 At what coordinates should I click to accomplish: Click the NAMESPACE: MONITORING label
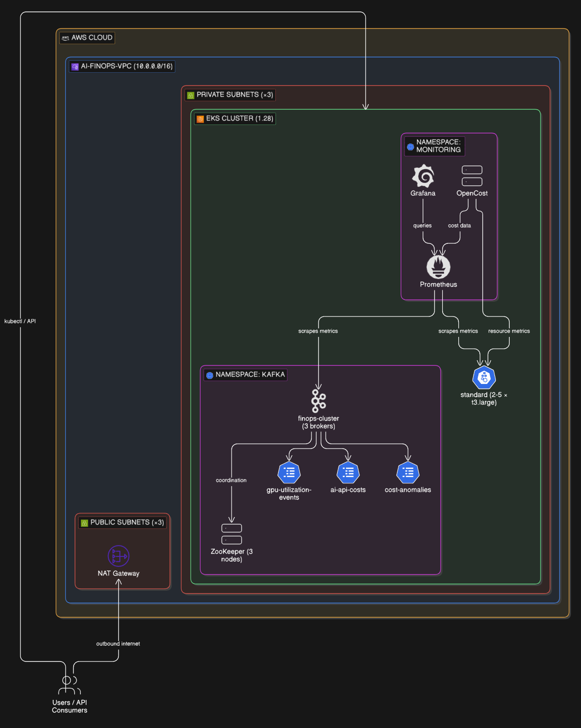click(x=435, y=146)
